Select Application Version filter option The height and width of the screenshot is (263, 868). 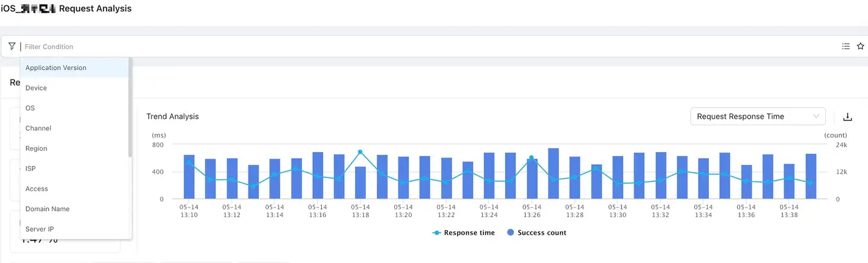pos(56,68)
